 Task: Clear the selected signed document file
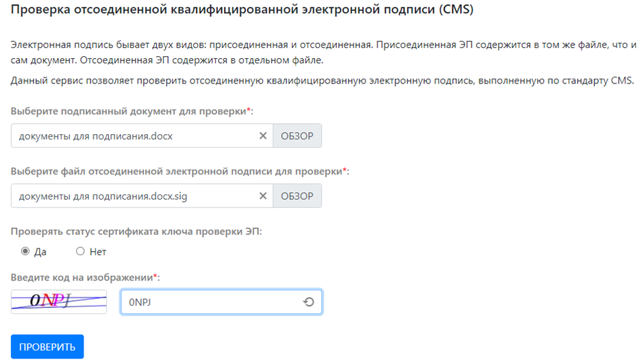[x=262, y=135]
